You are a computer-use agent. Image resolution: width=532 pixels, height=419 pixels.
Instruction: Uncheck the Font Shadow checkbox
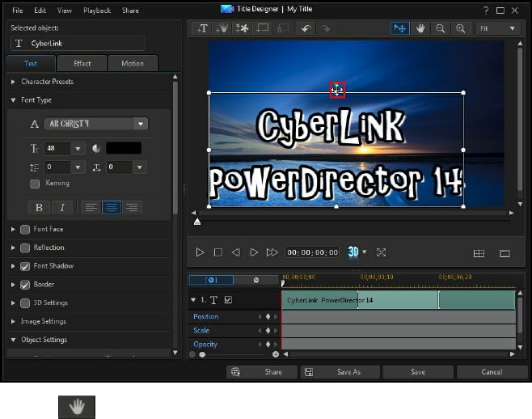tap(25, 266)
